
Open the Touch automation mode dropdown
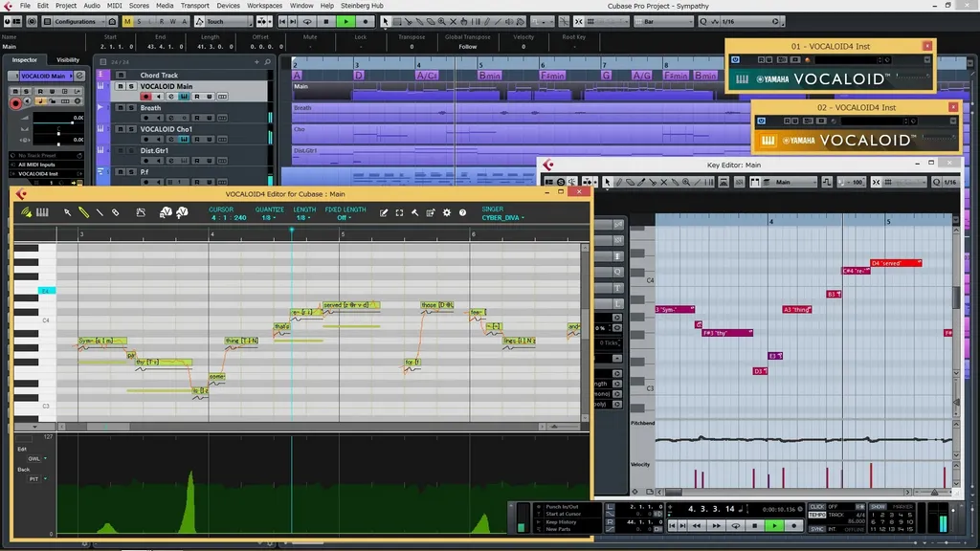pos(224,22)
